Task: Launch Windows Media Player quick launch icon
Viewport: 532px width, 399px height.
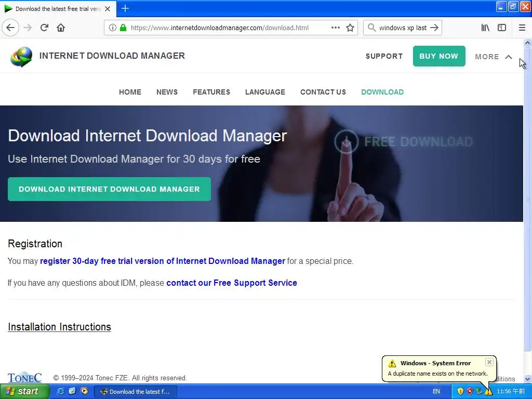Action: 84,391
